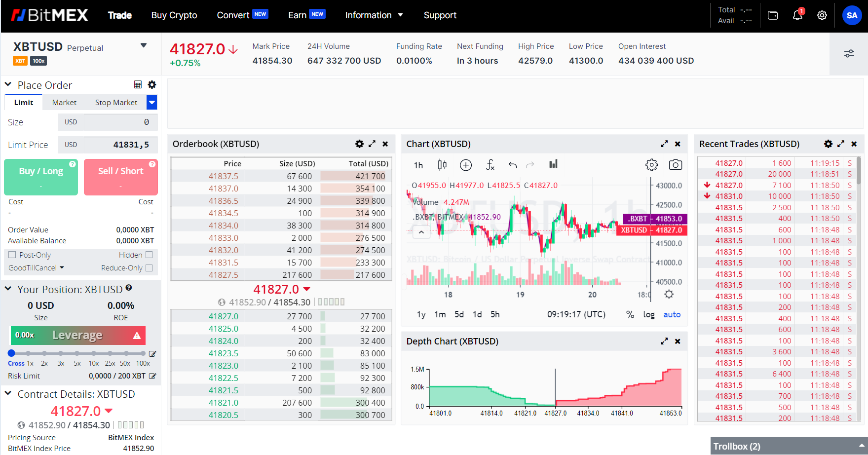The height and width of the screenshot is (455, 868).
Task: Open Trade menu item
Action: pyautogui.click(x=120, y=15)
